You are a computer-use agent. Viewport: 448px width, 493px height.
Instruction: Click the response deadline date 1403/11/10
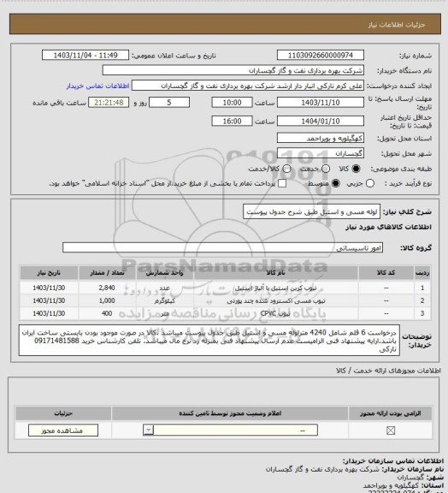tap(321, 103)
